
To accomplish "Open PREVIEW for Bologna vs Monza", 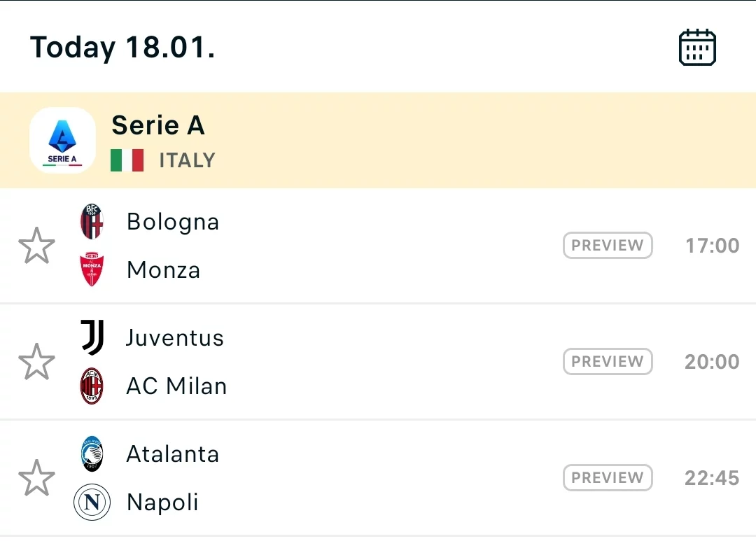I will click(608, 246).
